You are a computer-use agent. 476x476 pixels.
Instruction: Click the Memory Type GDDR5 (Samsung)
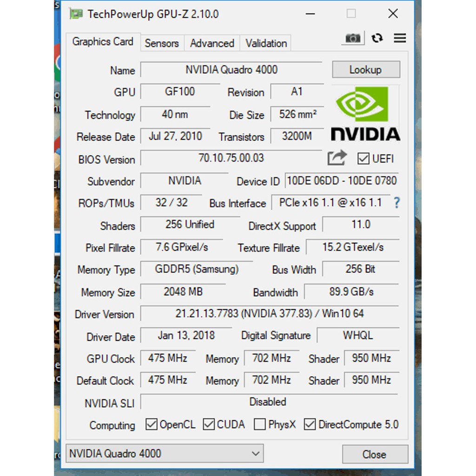[x=197, y=269]
